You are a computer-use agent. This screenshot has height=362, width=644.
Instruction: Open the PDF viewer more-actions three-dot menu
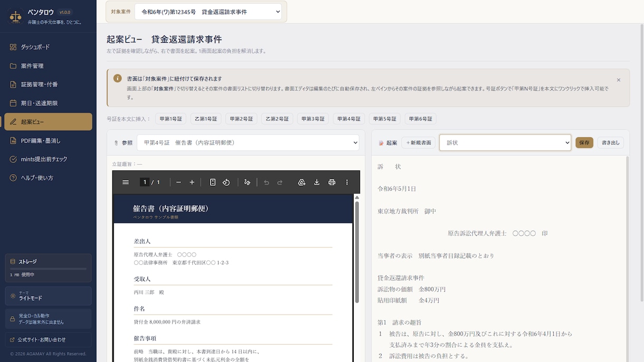click(347, 182)
